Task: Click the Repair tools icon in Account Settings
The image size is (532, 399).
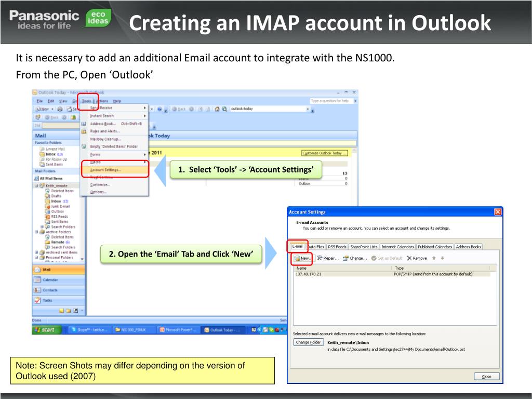Action: coord(320,258)
